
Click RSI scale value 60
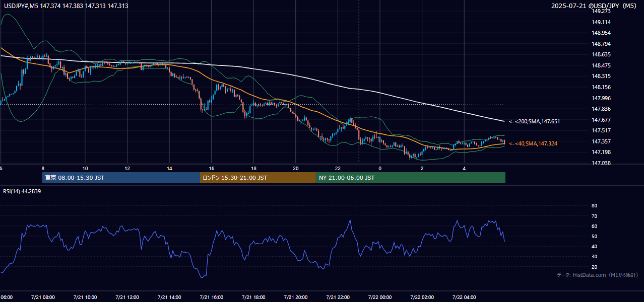(x=594, y=226)
